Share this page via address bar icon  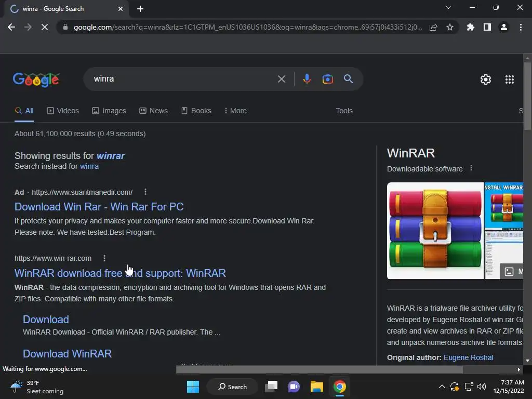point(433,27)
